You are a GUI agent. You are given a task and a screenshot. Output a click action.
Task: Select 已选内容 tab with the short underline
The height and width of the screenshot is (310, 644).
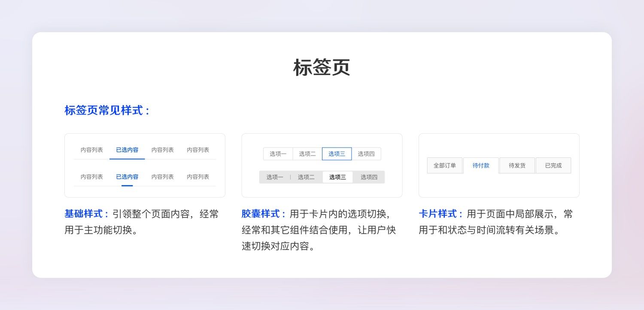click(127, 177)
